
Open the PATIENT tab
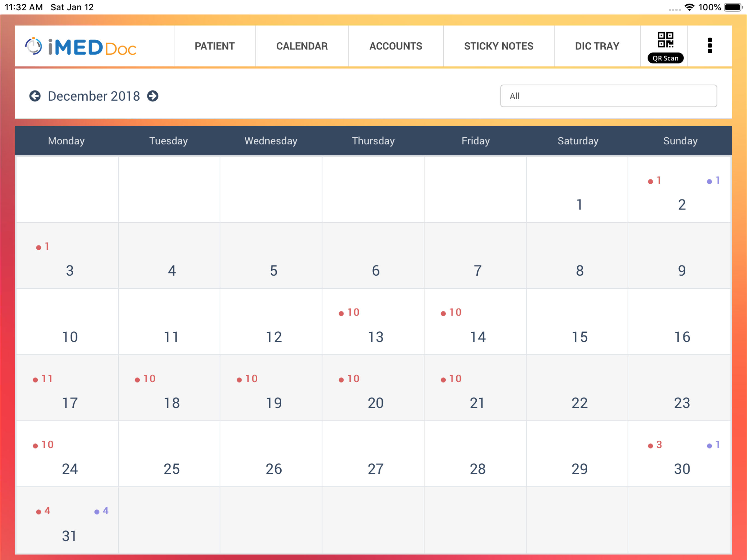(214, 46)
